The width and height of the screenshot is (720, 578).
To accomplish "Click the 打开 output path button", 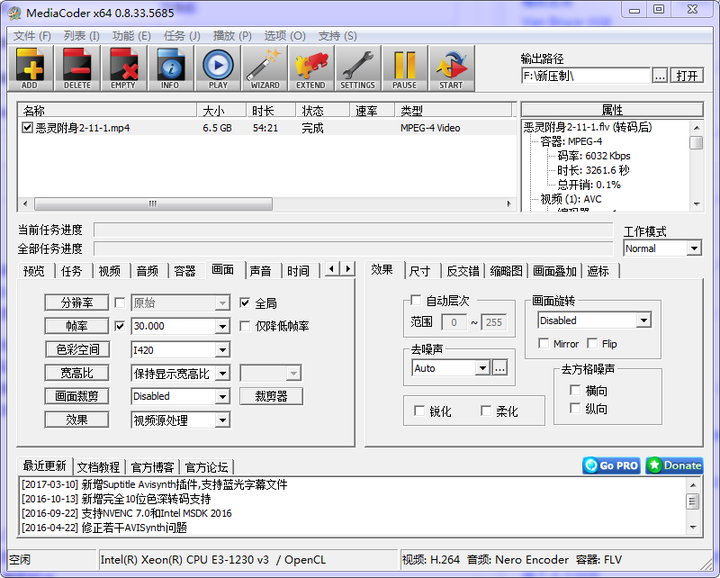I will tap(686, 75).
